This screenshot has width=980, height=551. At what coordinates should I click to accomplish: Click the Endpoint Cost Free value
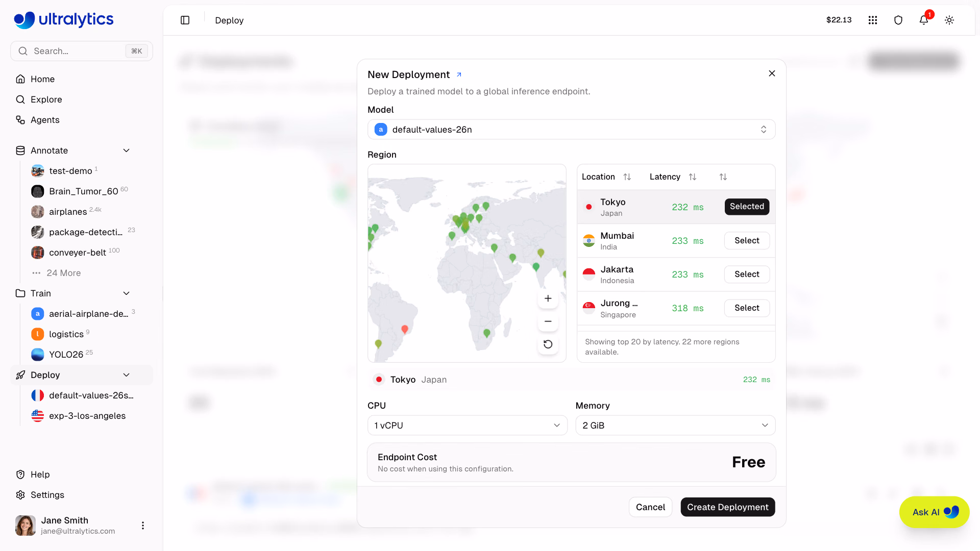point(748,462)
